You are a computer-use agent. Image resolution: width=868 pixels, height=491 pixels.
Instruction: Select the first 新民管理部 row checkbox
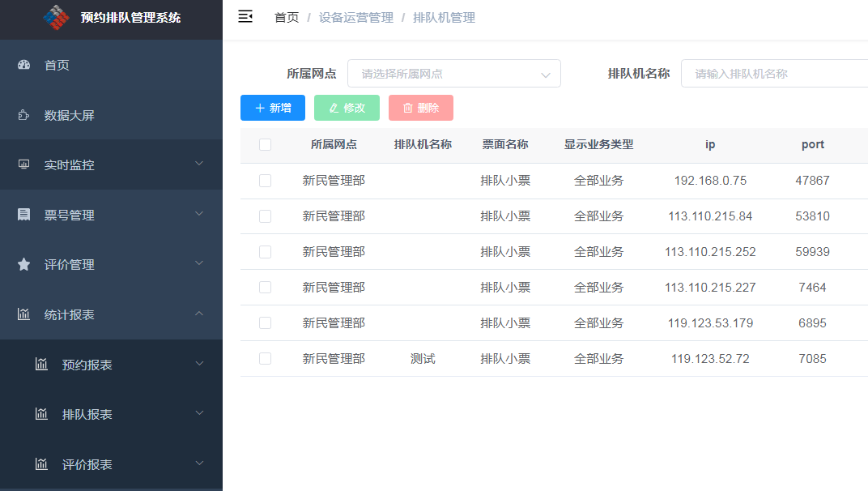(264, 180)
